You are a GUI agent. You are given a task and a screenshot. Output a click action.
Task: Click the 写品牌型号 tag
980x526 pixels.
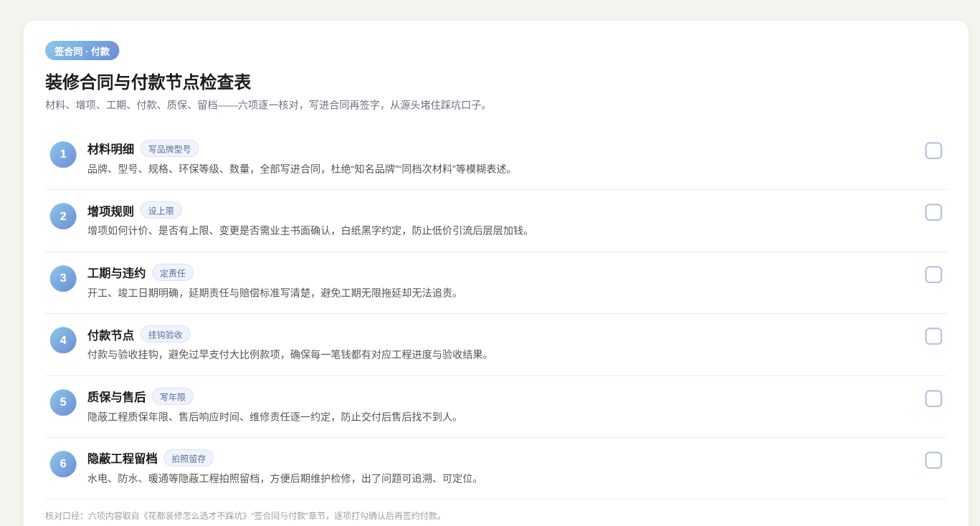pos(170,149)
